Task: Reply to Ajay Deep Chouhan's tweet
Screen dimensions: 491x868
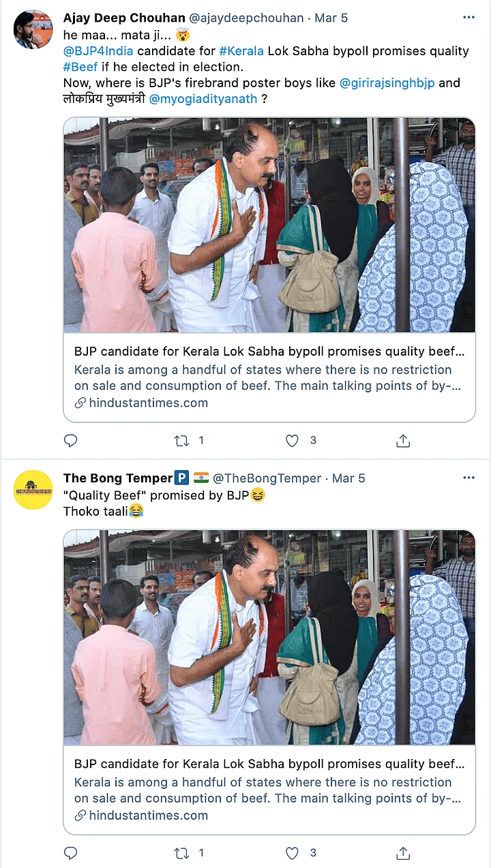Action: [x=70, y=441]
